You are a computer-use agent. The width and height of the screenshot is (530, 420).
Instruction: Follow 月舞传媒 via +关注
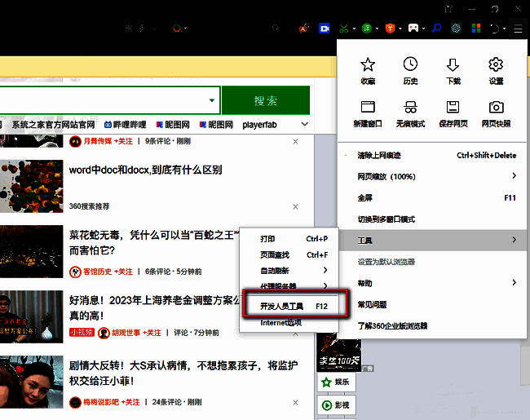point(123,141)
